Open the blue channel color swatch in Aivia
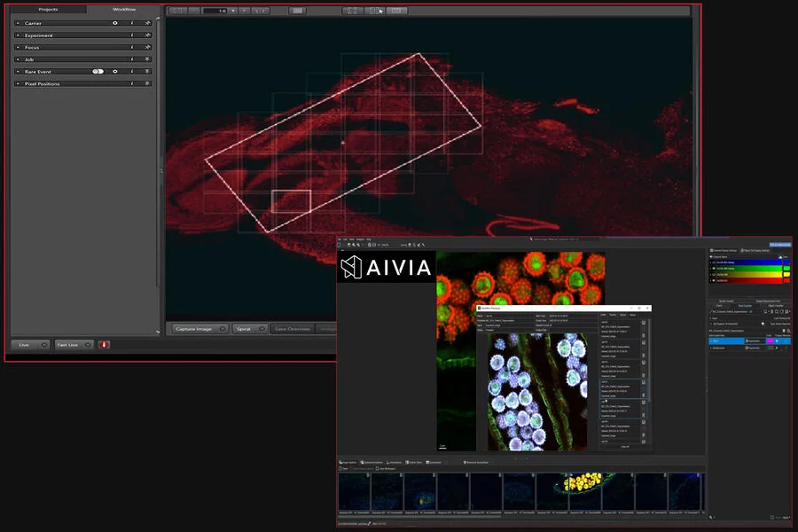The width and height of the screenshot is (798, 532). [x=786, y=262]
